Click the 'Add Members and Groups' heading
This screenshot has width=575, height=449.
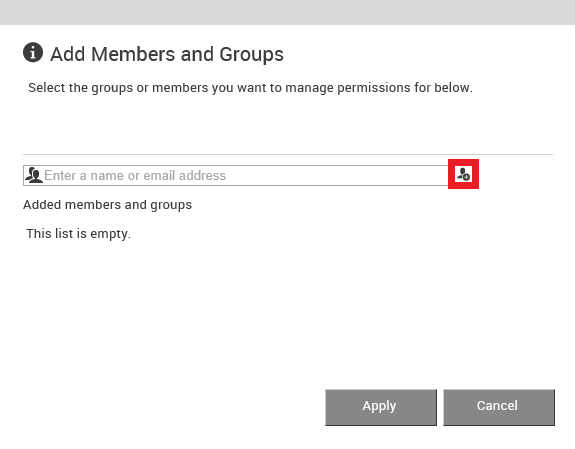[167, 54]
